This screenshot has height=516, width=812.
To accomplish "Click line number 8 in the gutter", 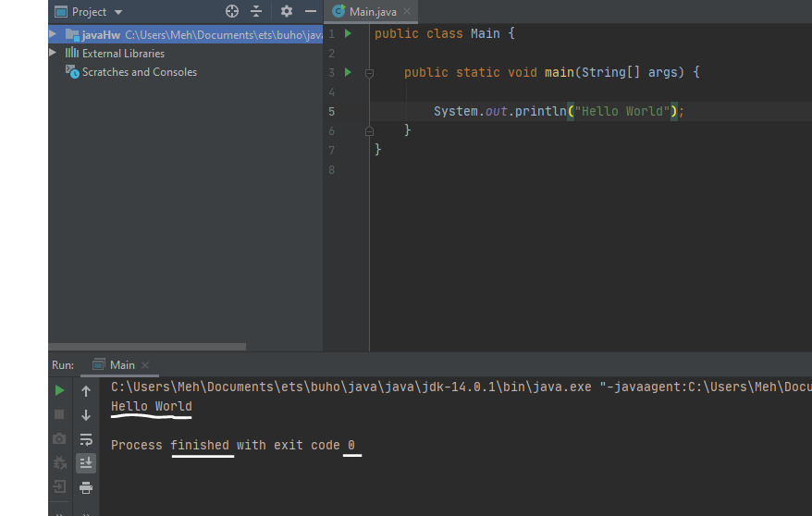I will (331, 170).
